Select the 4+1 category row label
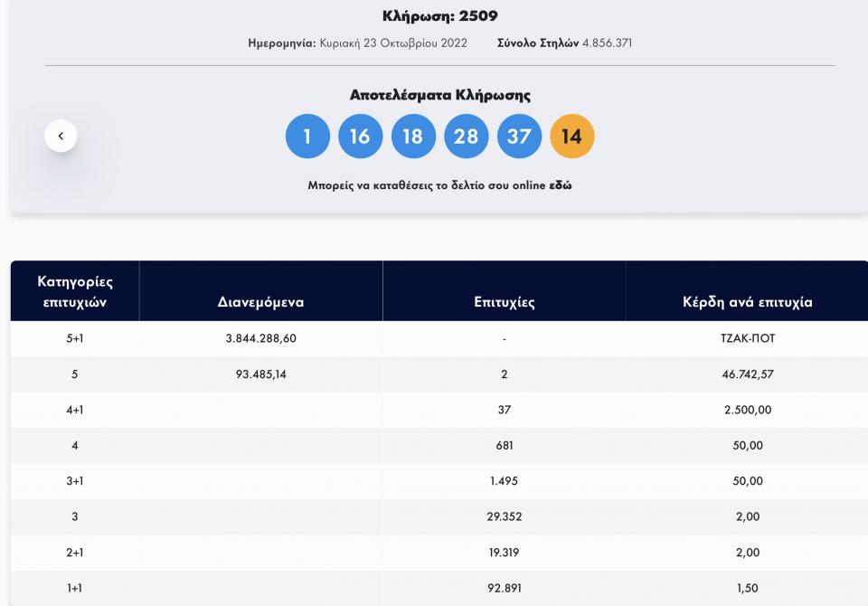The width and height of the screenshot is (868, 606). point(75,410)
